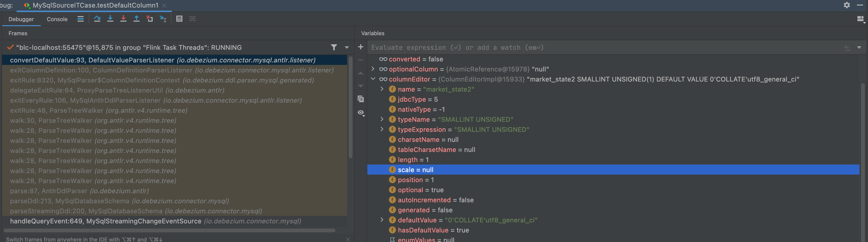868x242 pixels.
Task: Click the frames filter funnel icon
Action: click(333, 48)
